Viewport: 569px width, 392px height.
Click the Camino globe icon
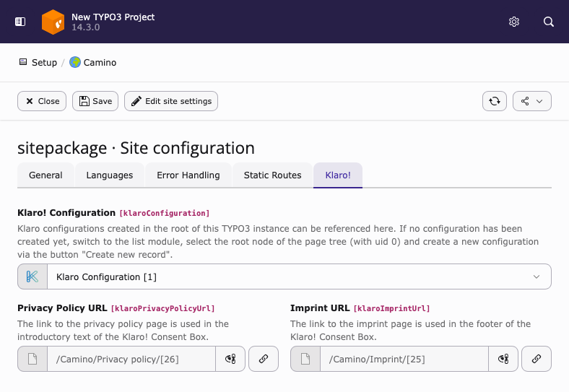point(75,62)
